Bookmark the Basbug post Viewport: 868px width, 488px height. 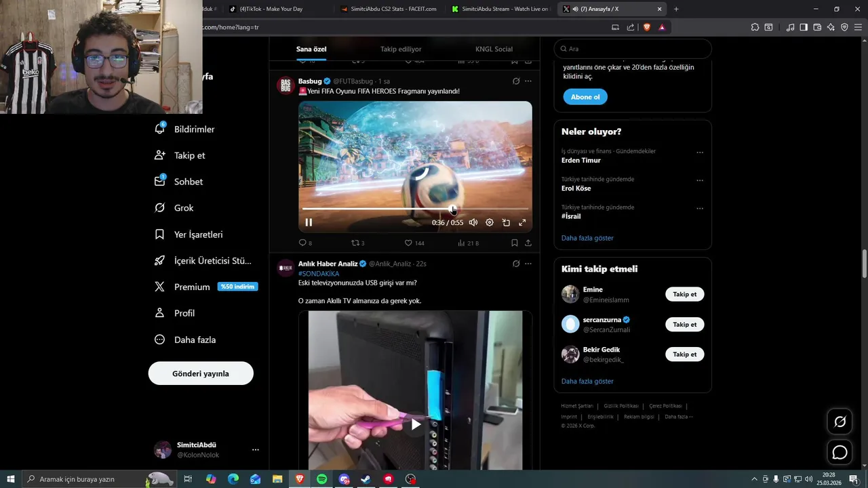515,243
